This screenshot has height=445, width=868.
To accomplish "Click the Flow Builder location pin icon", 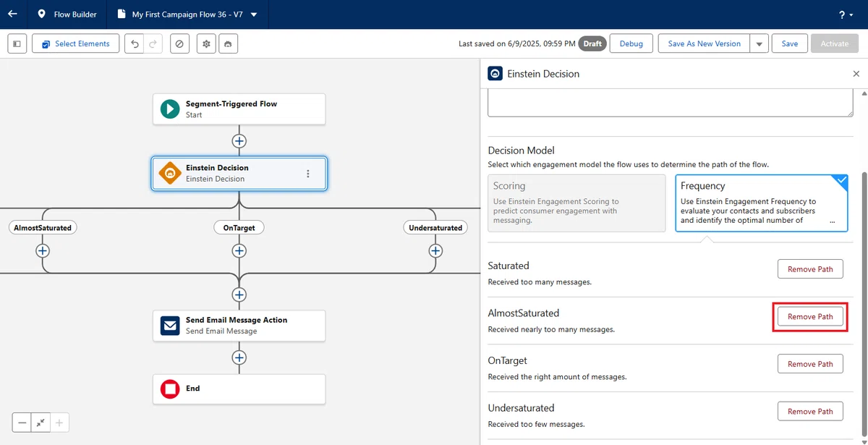I will click(41, 14).
